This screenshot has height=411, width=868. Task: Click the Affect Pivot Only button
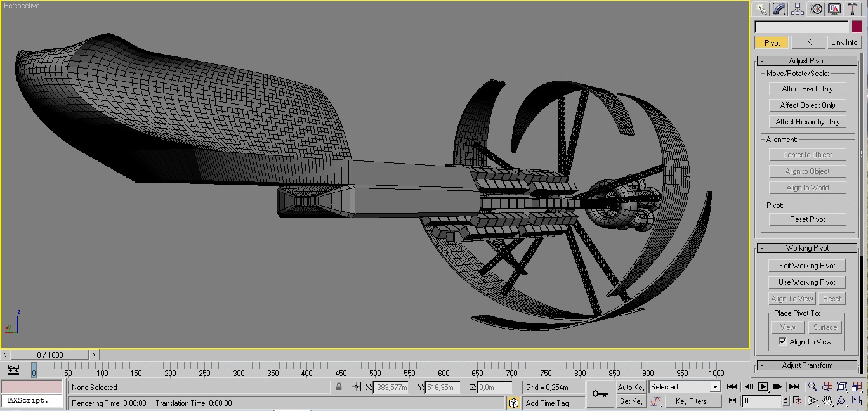tap(807, 89)
